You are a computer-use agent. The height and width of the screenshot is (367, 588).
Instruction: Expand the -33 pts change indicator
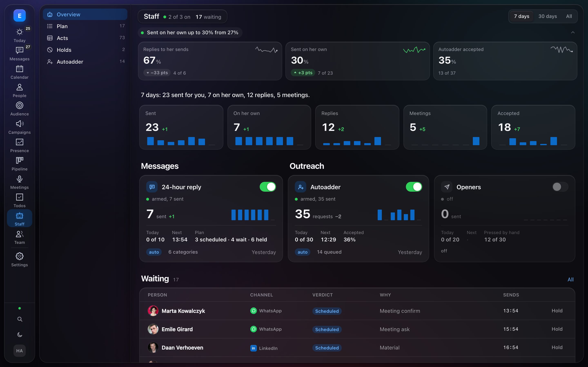(x=157, y=73)
